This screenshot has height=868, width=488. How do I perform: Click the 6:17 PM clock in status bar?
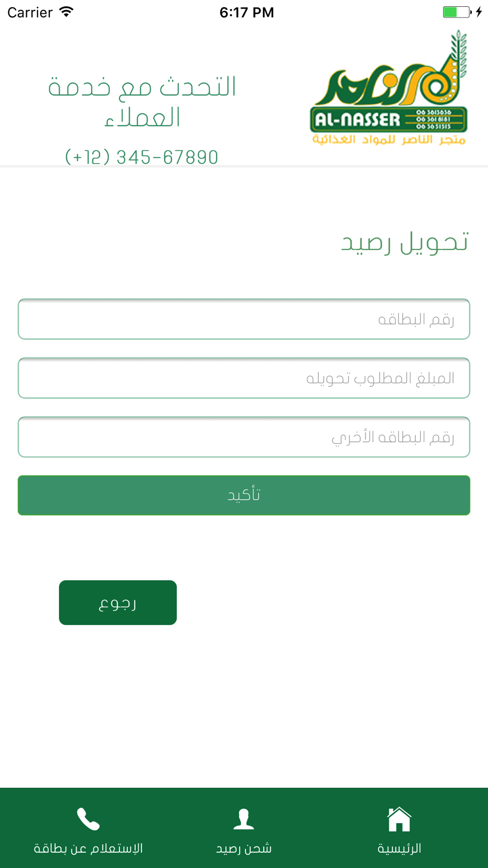pos(246,12)
